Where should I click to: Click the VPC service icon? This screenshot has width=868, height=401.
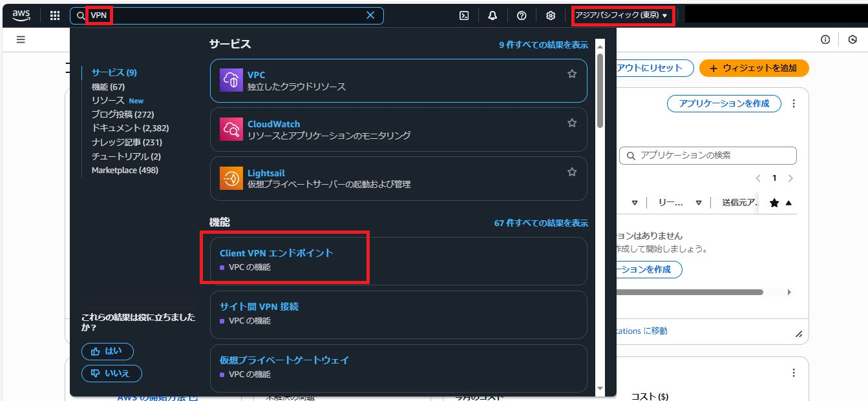(231, 80)
